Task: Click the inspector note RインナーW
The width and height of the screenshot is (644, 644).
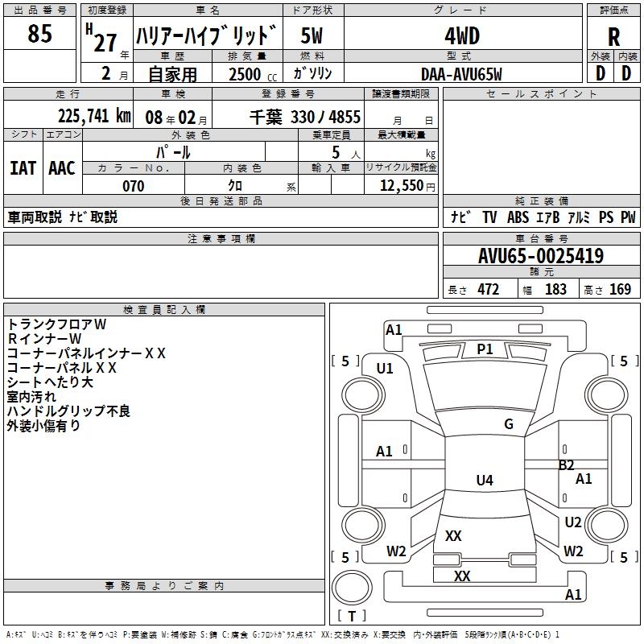Action: tap(44, 339)
